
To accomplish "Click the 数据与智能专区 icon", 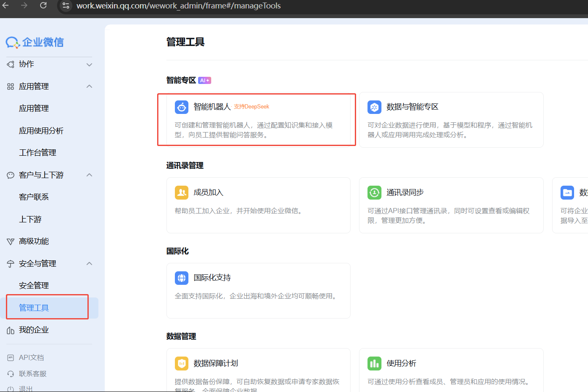I will pos(374,107).
